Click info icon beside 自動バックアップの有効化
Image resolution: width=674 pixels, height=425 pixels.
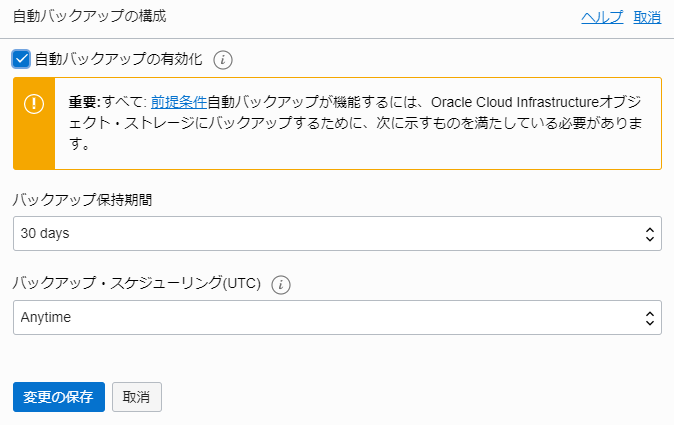point(224,59)
